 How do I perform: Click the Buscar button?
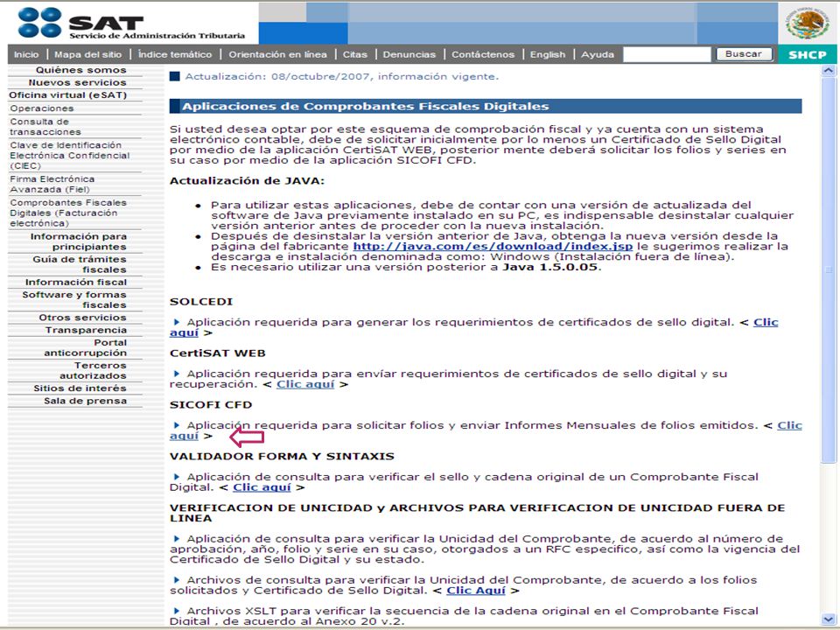pyautogui.click(x=744, y=54)
